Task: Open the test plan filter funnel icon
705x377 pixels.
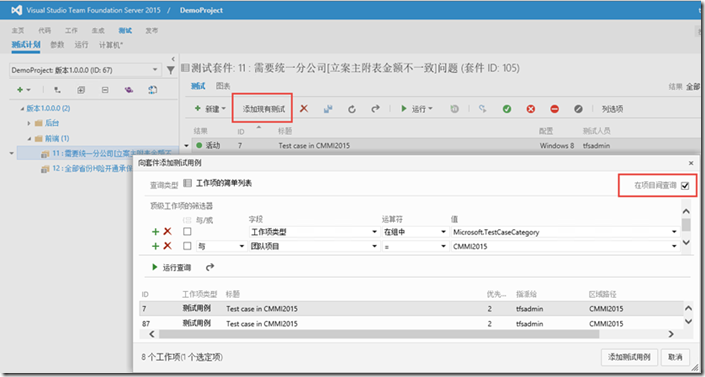Action: click(171, 70)
